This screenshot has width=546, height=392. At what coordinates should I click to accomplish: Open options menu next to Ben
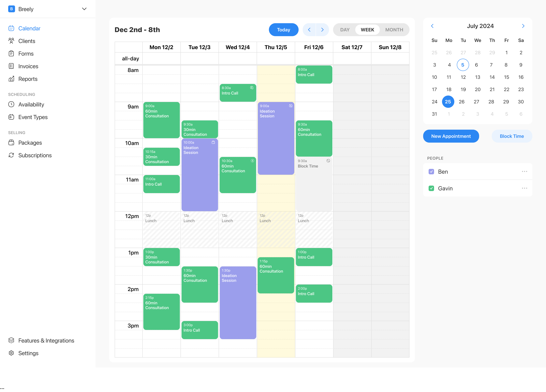click(x=524, y=172)
